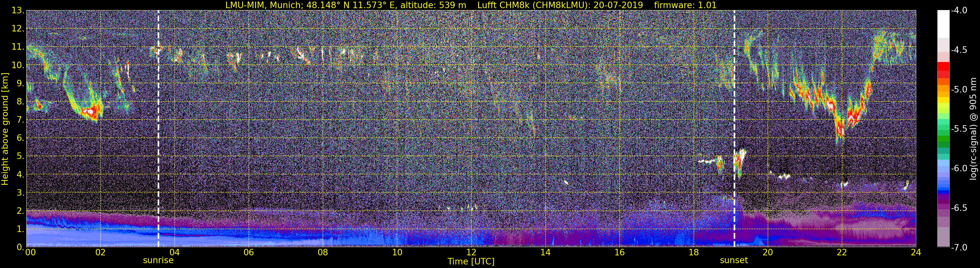Click the plot title beginning LMU-MIM, Munich
980x268 pixels.
click(471, 5)
